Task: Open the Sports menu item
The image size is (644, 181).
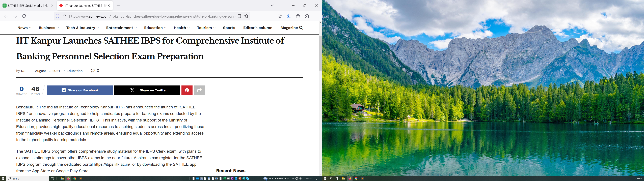Action: (x=229, y=28)
